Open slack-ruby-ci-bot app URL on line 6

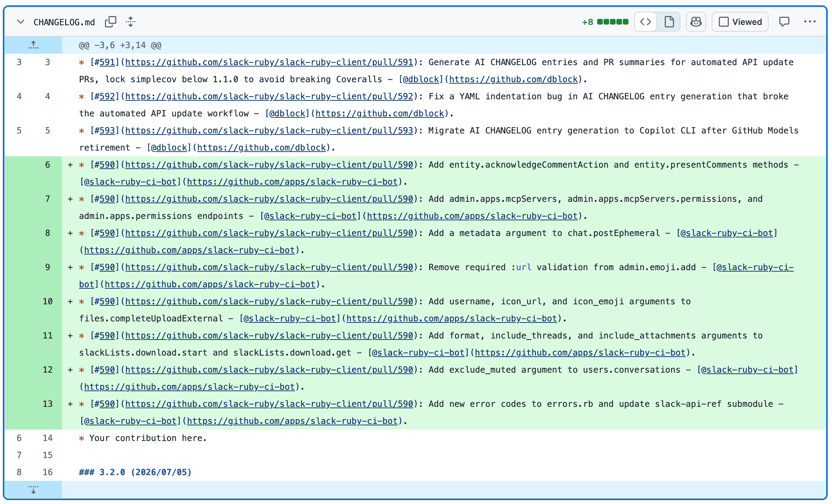(x=292, y=182)
